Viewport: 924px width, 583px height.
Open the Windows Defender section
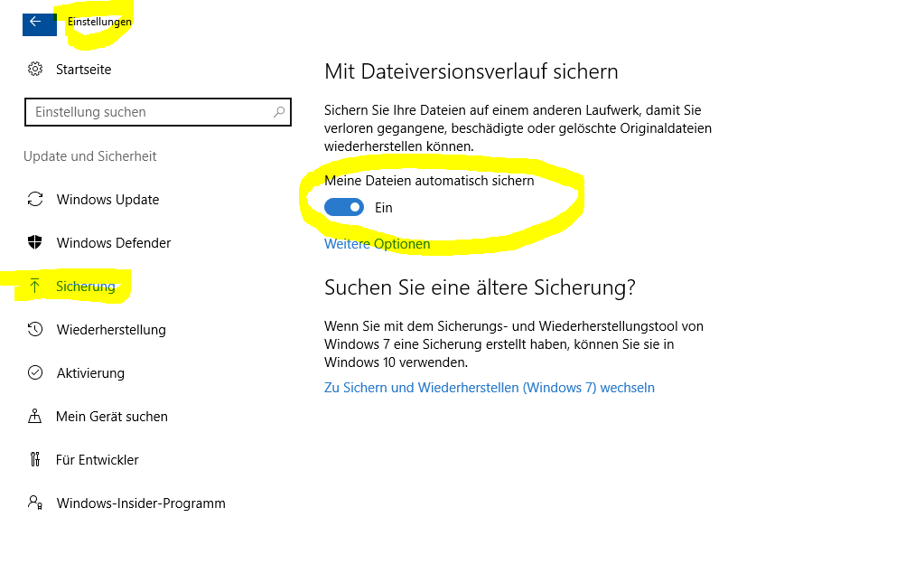point(114,243)
